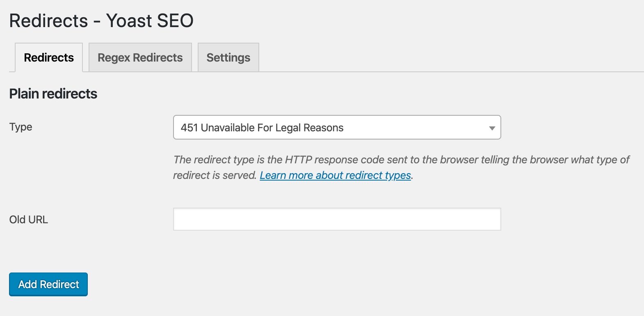This screenshot has width=644, height=316.
Task: Click the Old URL field label
Action: pyautogui.click(x=28, y=220)
